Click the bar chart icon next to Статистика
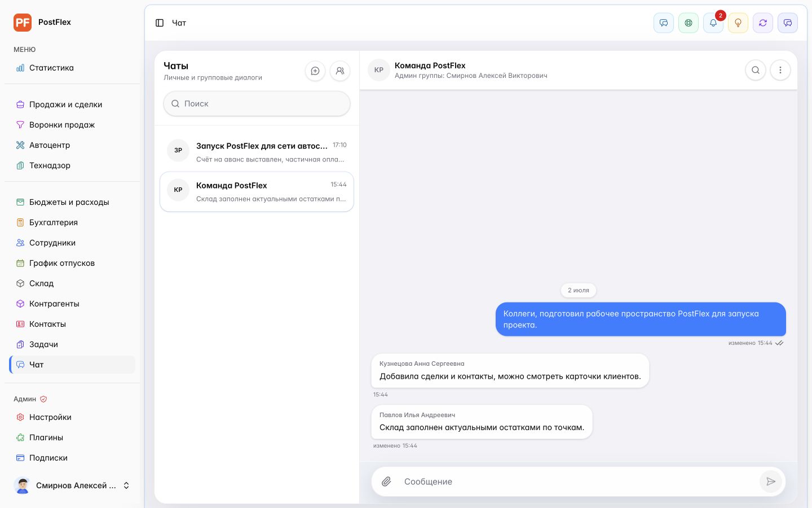The height and width of the screenshot is (508, 812). pyautogui.click(x=20, y=68)
